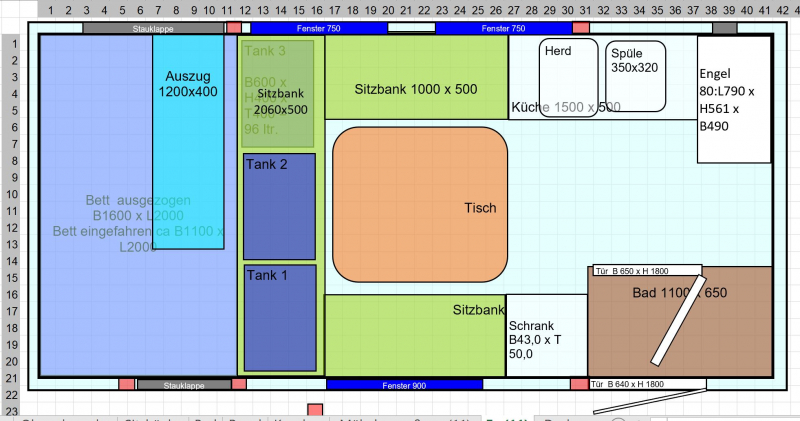This screenshot has height=421, width=800.
Task: Select the Spüle 350x320 rounded rectangle
Action: point(636,76)
